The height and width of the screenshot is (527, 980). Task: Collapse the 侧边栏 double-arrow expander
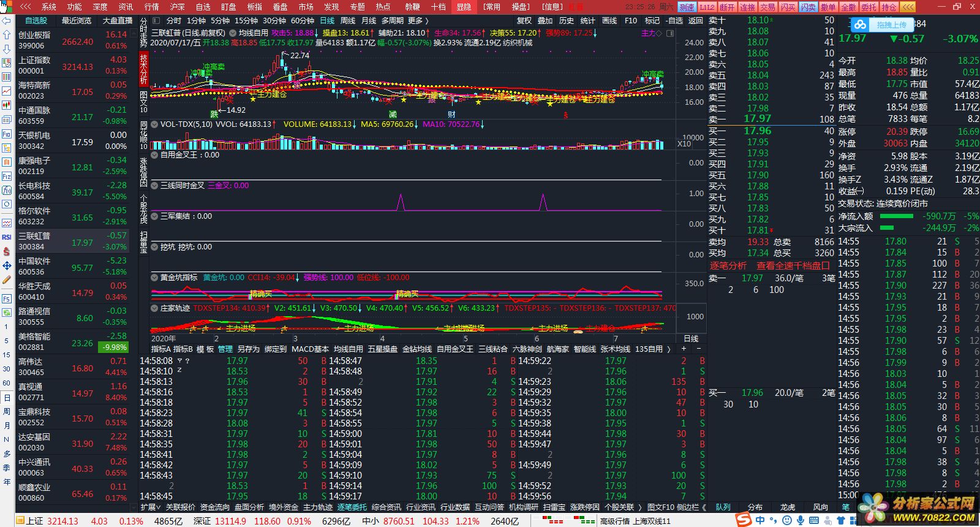[704, 507]
